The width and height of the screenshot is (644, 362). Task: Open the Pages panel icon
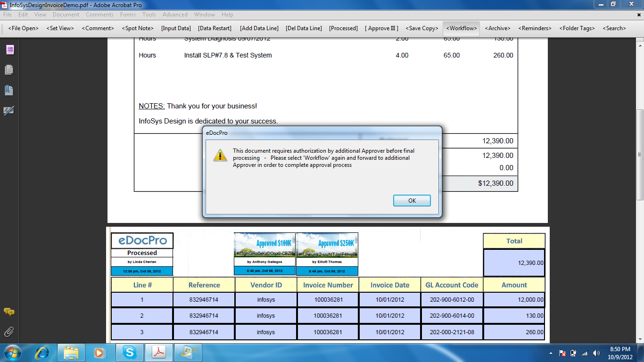9,70
